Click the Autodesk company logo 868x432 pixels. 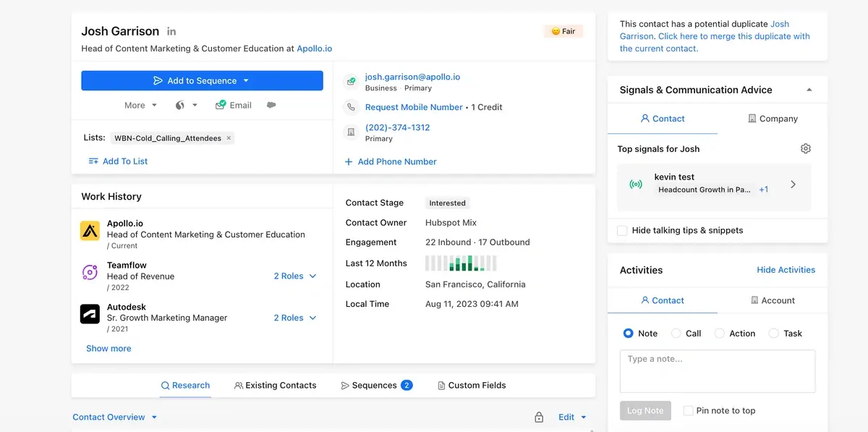click(90, 314)
